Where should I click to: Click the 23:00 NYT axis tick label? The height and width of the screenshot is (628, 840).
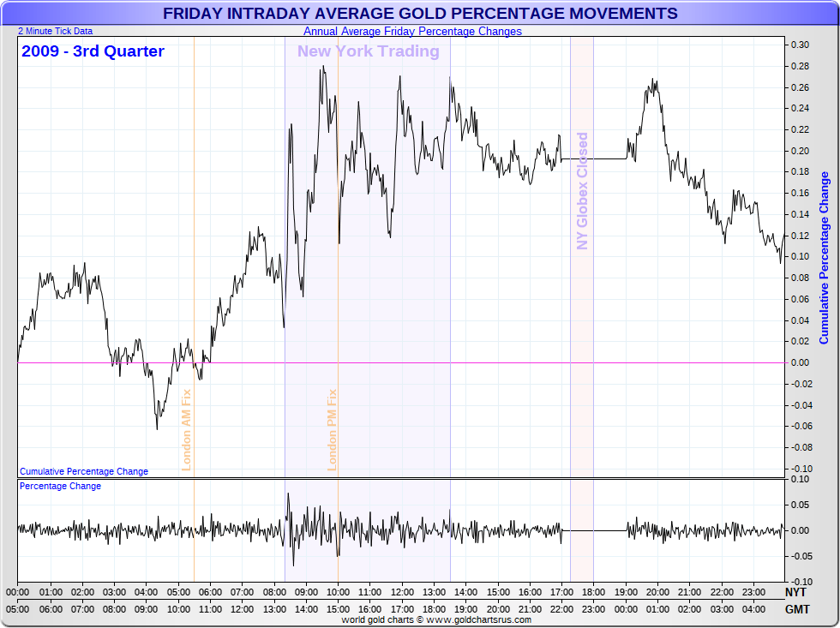[753, 592]
